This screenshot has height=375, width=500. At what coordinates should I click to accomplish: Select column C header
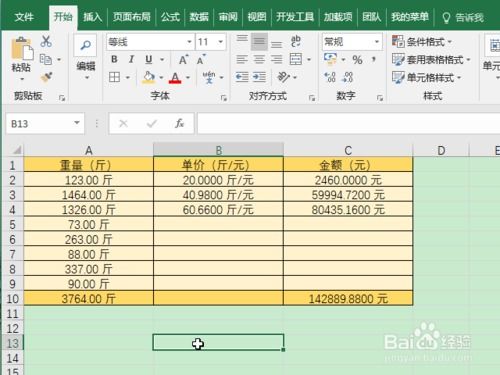click(348, 150)
